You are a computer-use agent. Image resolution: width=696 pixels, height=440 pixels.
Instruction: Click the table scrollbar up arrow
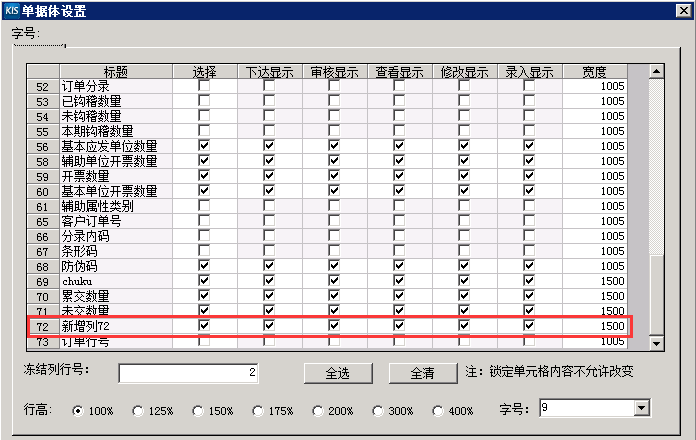(x=657, y=72)
